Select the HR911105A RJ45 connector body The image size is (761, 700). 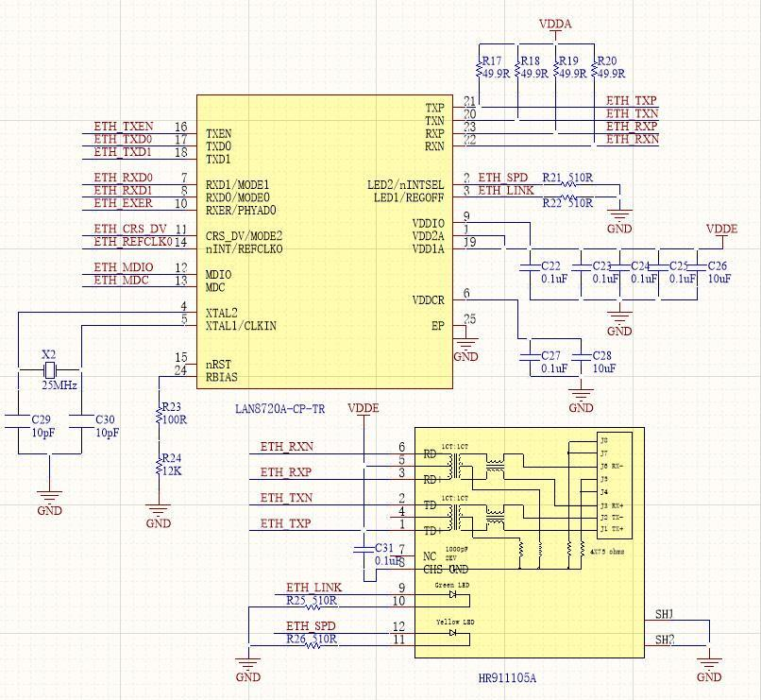click(x=530, y=543)
